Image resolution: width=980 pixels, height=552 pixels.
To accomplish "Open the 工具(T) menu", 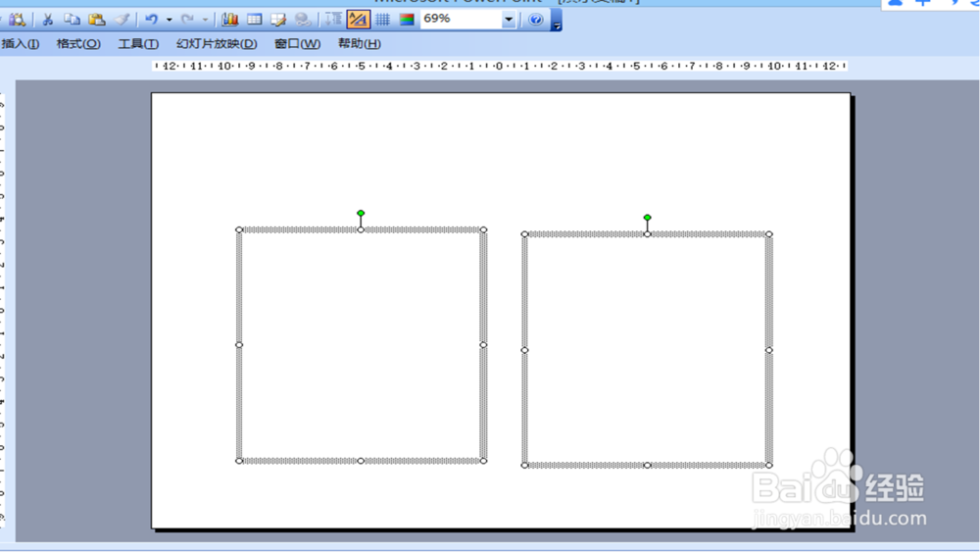I will coord(138,44).
